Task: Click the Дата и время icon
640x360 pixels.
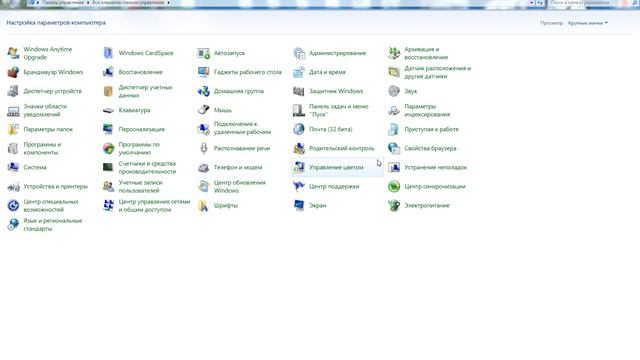Action: click(299, 72)
